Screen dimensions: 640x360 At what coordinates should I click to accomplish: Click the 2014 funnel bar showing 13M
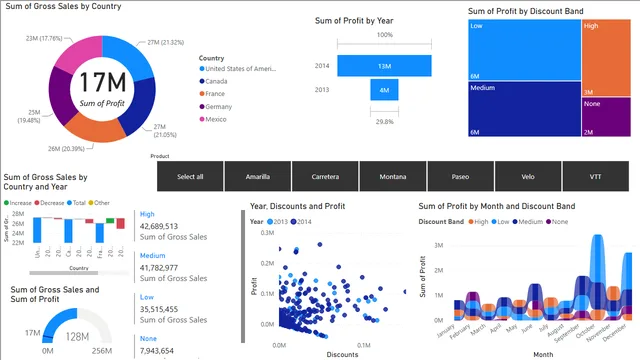[384, 66]
